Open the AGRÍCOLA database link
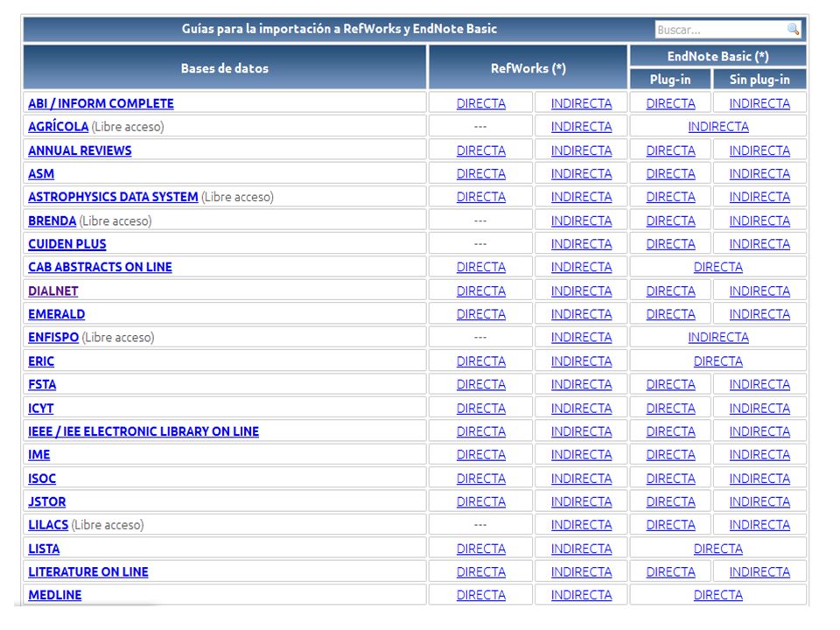The height and width of the screenshot is (630, 840). [x=58, y=127]
